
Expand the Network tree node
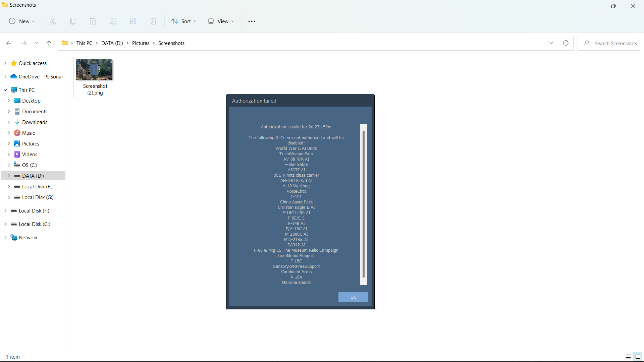point(5,237)
